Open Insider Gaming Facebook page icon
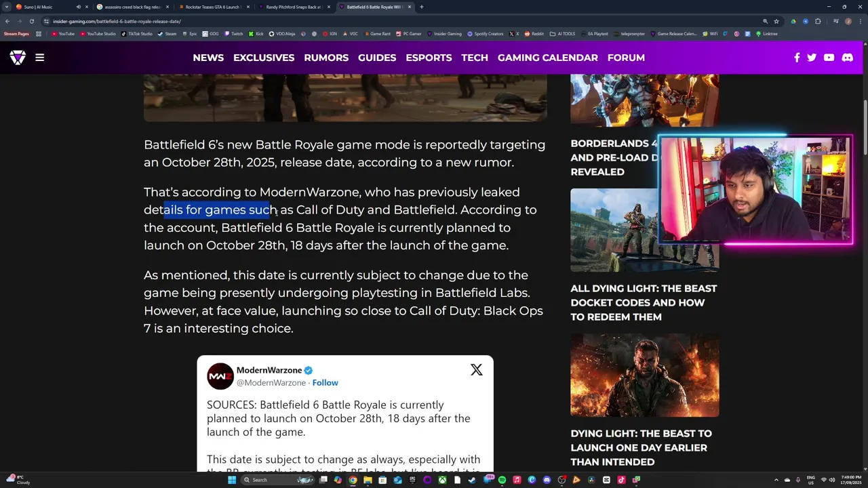868x488 pixels. 797,58
